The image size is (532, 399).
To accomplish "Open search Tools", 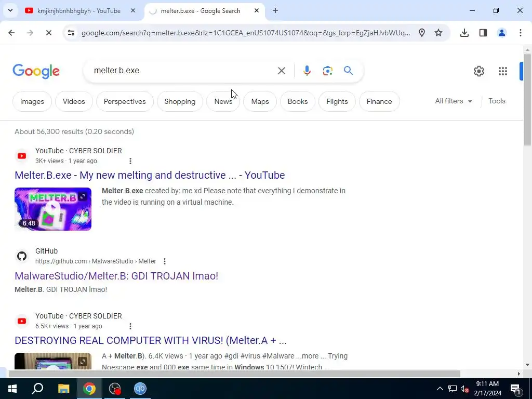I will (x=497, y=101).
